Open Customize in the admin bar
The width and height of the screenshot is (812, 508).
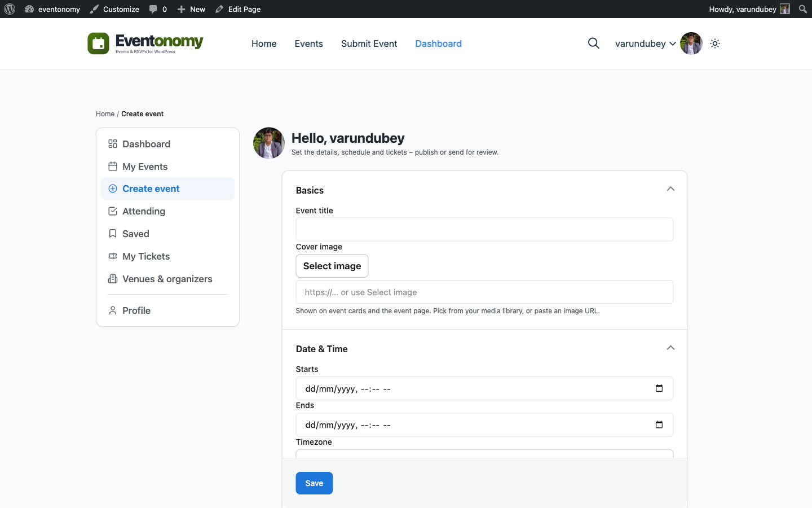[114, 9]
